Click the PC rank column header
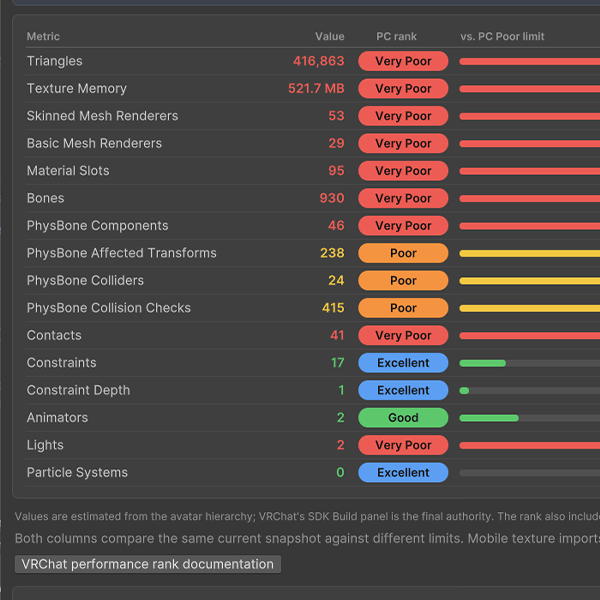 tap(396, 36)
